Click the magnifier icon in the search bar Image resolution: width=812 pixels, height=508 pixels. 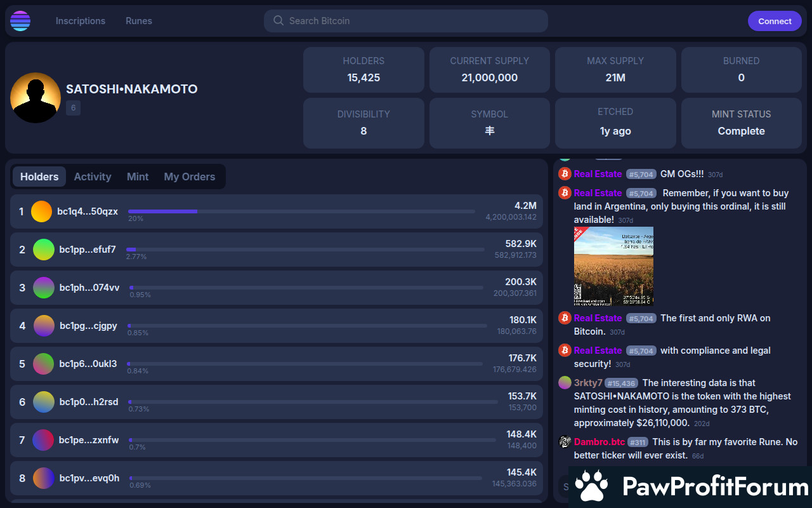(278, 21)
